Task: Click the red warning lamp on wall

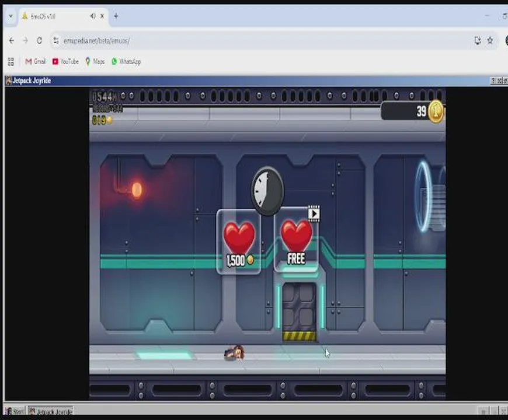Action: click(137, 190)
